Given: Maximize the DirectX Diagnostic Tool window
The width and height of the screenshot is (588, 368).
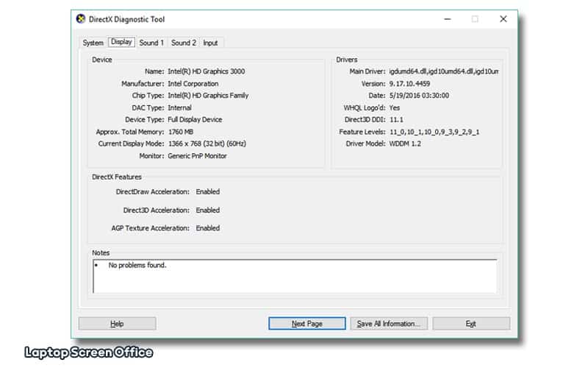Looking at the screenshot, I should 475,20.
